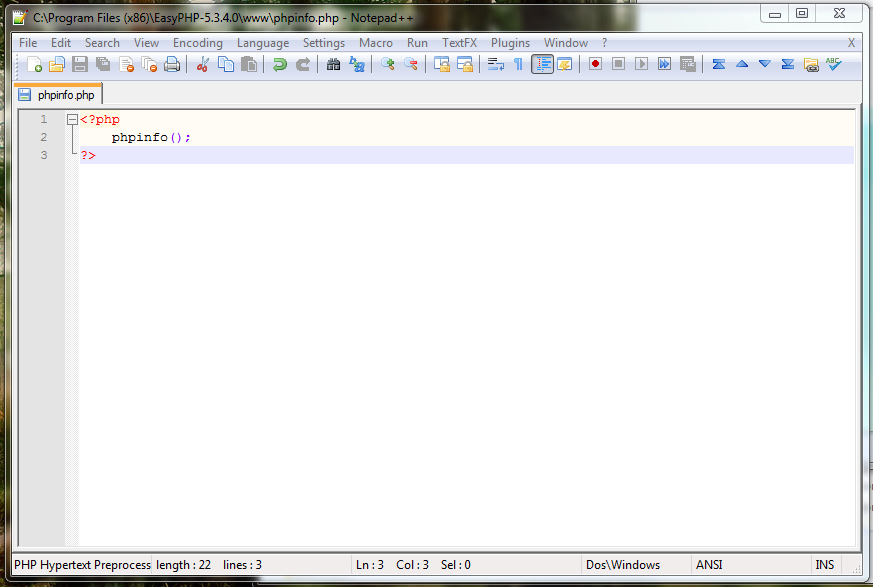Image resolution: width=873 pixels, height=587 pixels.
Task: Toggle the indent guide toolbar button
Action: click(x=542, y=65)
